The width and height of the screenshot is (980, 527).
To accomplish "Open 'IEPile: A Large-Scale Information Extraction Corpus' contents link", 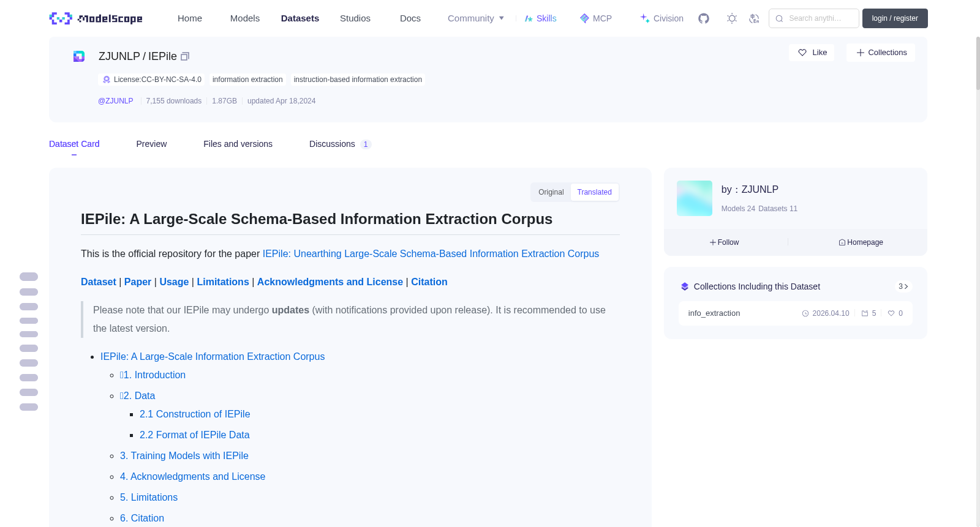I will (213, 356).
